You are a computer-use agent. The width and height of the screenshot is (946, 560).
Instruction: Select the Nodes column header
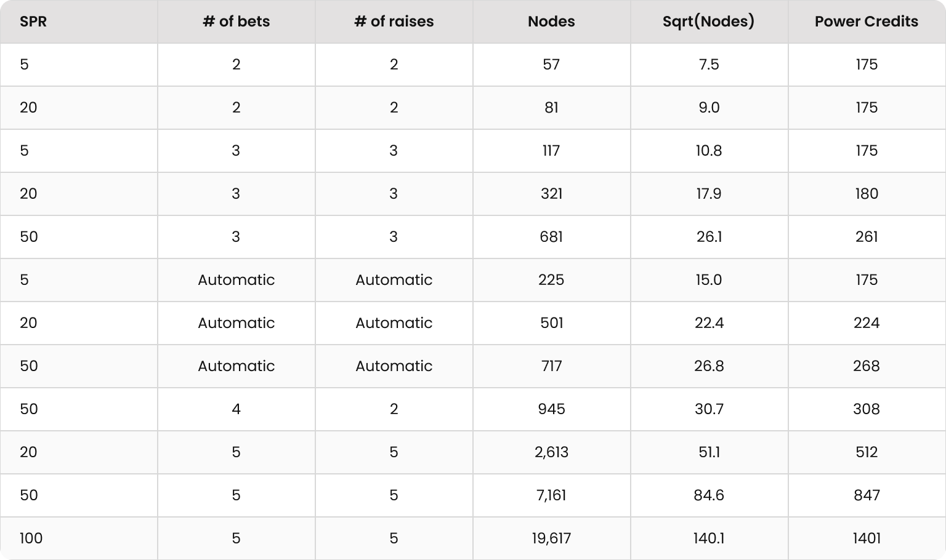point(551,22)
